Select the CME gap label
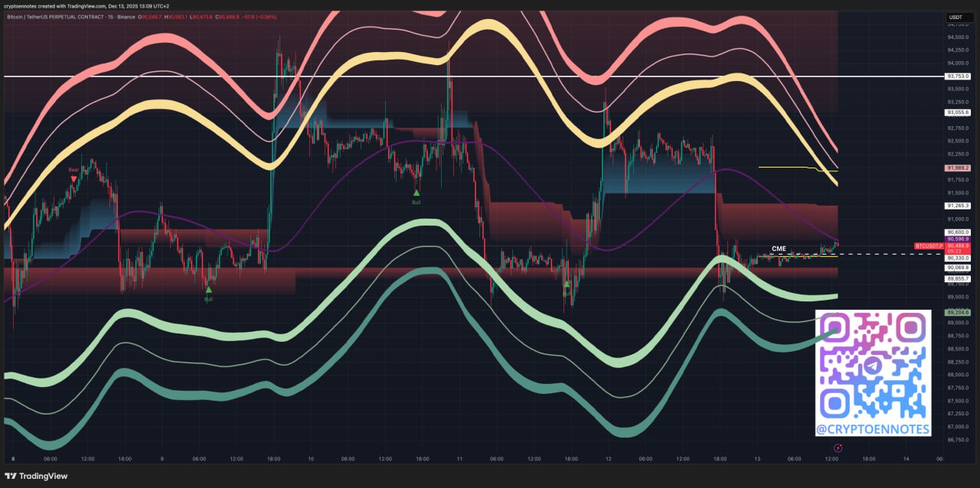Screen dimensions: 980x488 [x=778, y=249]
